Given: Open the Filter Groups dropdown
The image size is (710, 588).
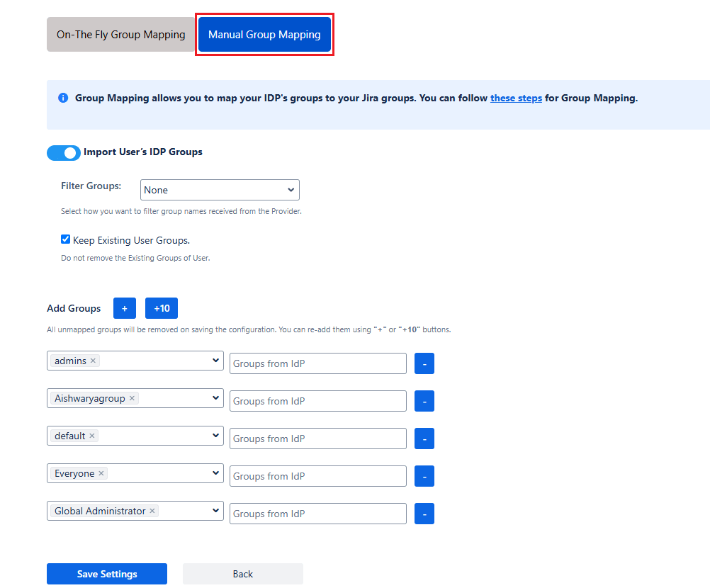Looking at the screenshot, I should (x=220, y=190).
